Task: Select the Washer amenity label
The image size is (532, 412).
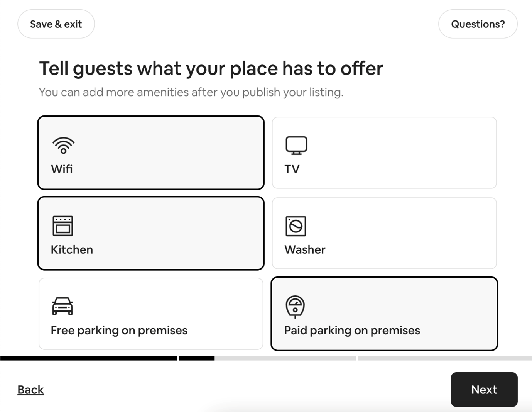Action: click(x=305, y=250)
